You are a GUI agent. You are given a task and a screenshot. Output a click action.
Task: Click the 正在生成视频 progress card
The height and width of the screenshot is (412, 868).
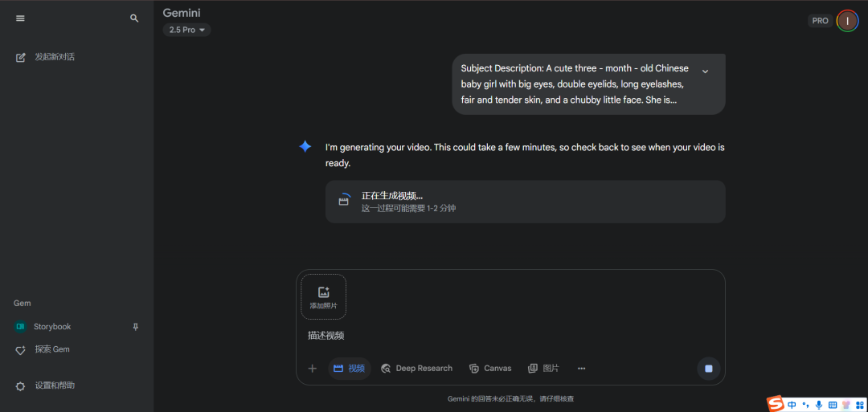(x=525, y=202)
